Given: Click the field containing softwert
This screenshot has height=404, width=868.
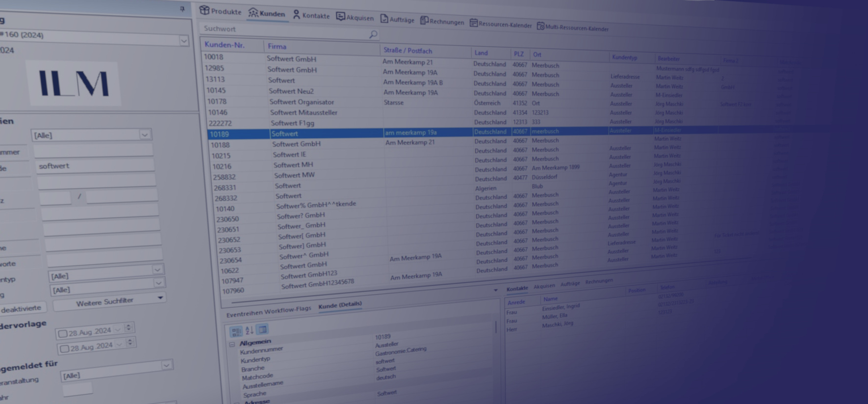Looking at the screenshot, I should pyautogui.click(x=96, y=166).
